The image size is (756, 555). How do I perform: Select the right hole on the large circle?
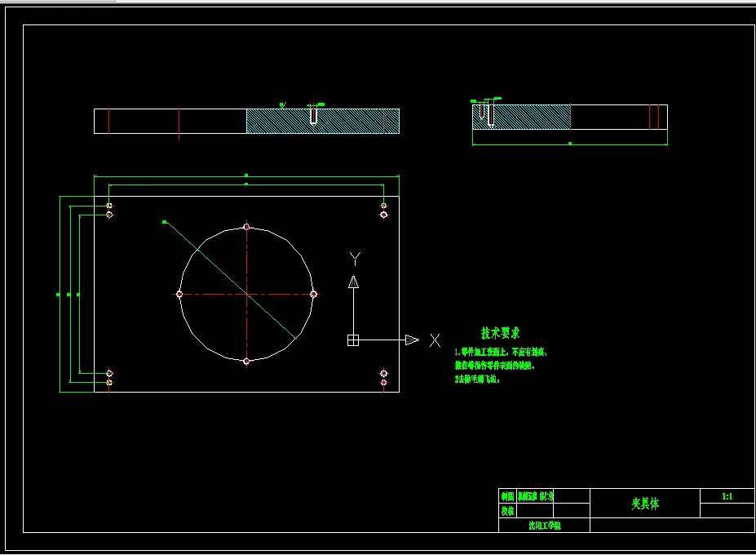(x=313, y=294)
